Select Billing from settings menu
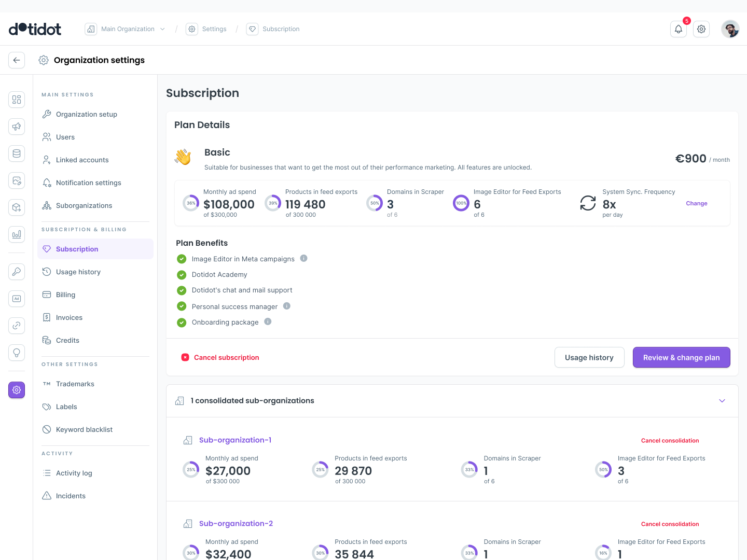 tap(65, 295)
